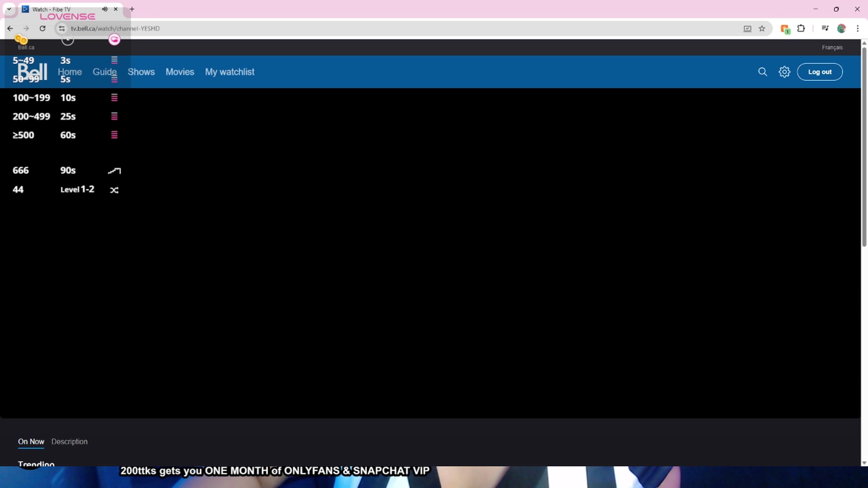Reload the page with refresh icon
Image resolution: width=868 pixels, height=488 pixels.
click(x=42, y=28)
